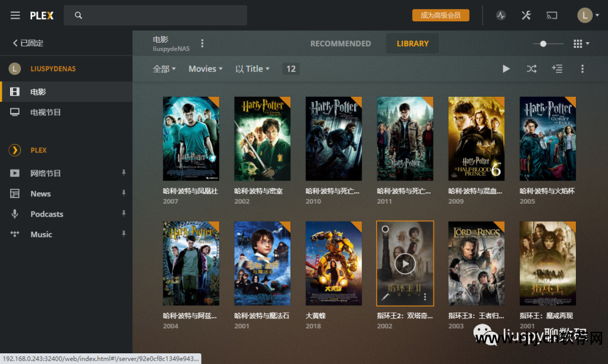Image resolution: width=608 pixels, height=364 pixels.
Task: Click the 大黄蜂 title link
Action: point(316,316)
